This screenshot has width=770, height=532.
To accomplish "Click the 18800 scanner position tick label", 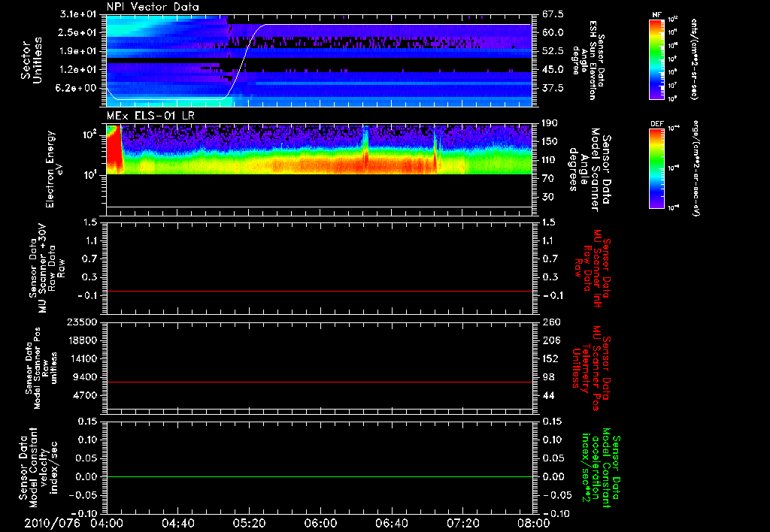I will pyautogui.click(x=82, y=340).
